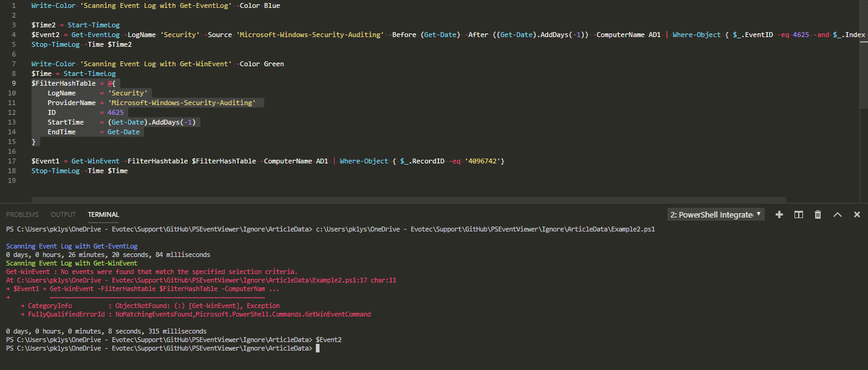Image resolution: width=868 pixels, height=370 pixels.
Task: Select the TERMINAL tab
Action: (x=103, y=214)
